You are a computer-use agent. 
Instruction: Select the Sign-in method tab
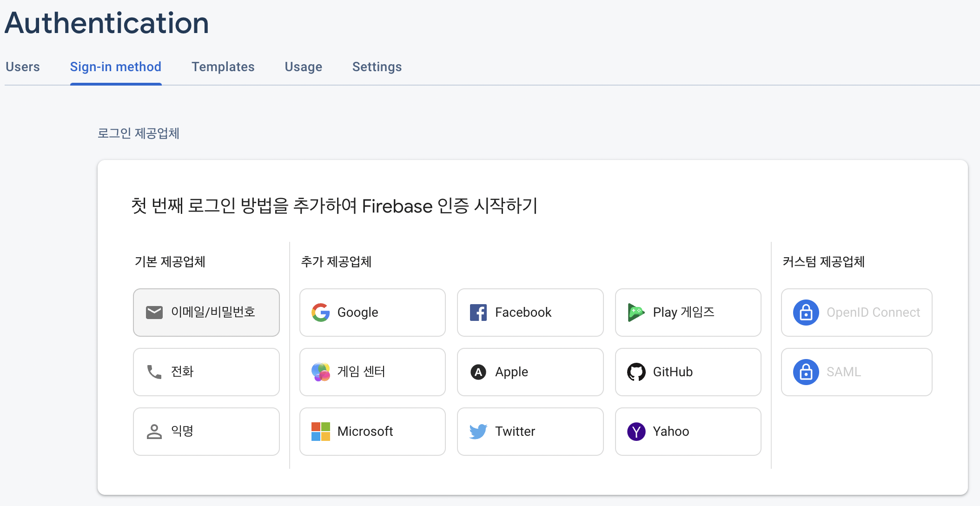[x=116, y=67]
